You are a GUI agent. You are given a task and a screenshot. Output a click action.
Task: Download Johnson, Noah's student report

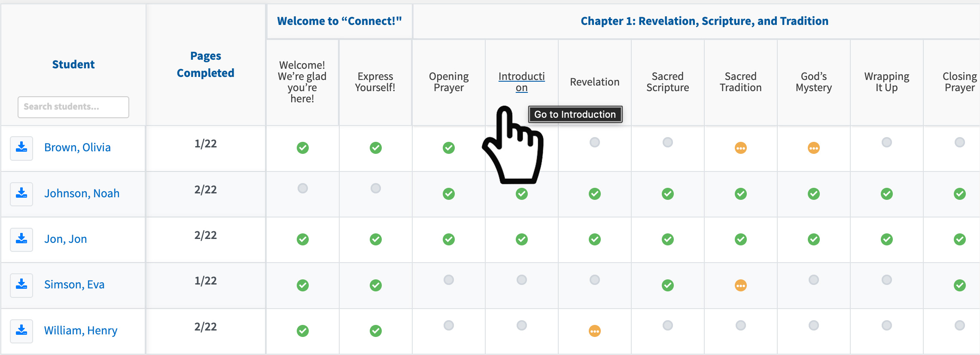click(x=21, y=194)
